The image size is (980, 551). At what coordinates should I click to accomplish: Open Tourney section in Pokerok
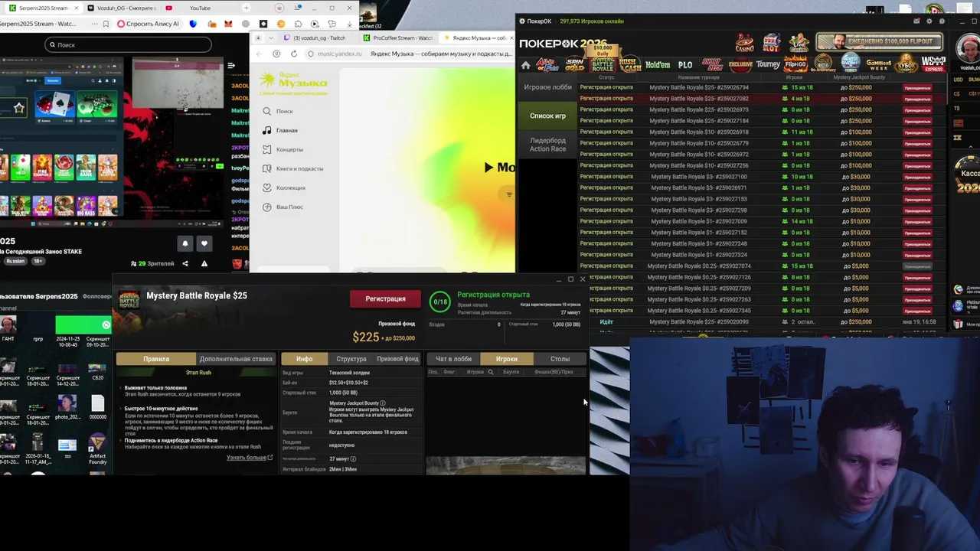coord(768,65)
